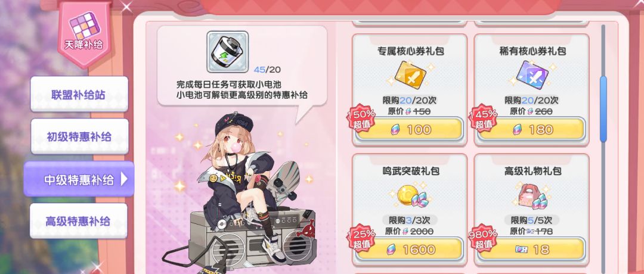Tap the pink gift bag icon in 高级礼物礼包
The height and width of the screenshot is (274, 644).
[531, 195]
